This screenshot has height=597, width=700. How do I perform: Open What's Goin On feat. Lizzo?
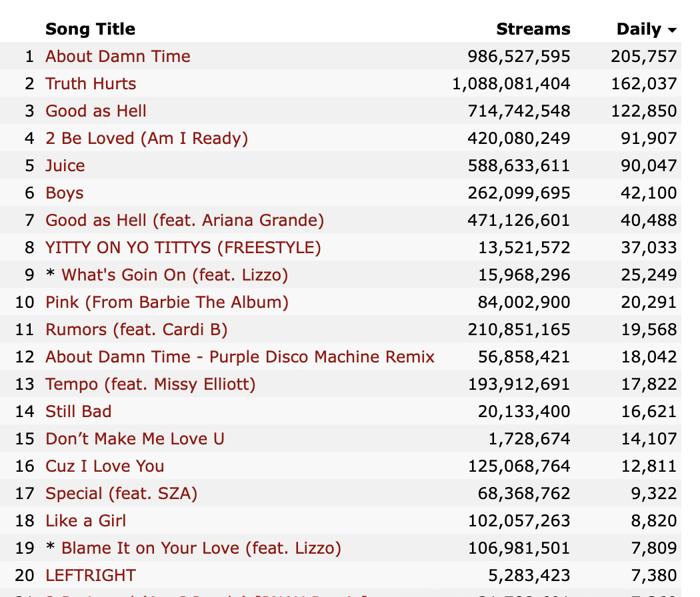coord(175,275)
